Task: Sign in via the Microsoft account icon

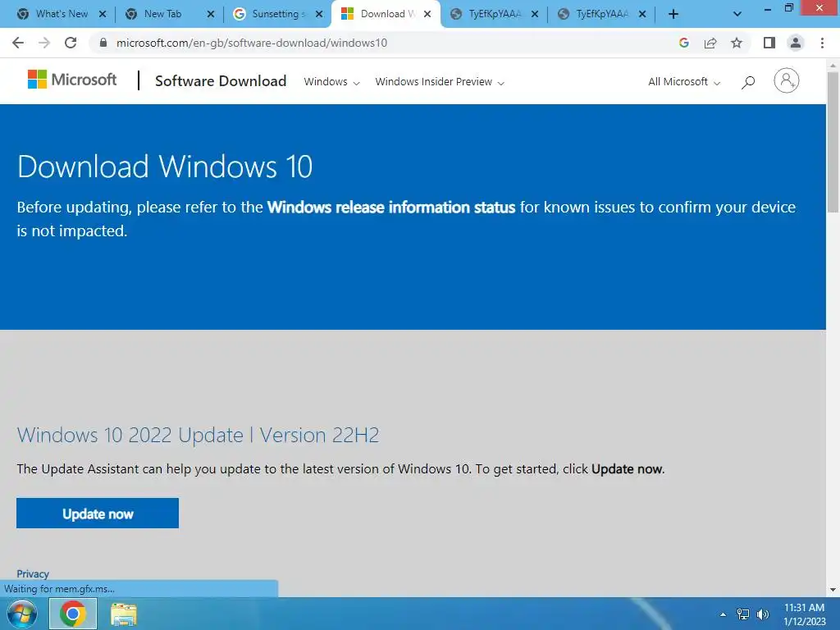Action: tap(787, 81)
